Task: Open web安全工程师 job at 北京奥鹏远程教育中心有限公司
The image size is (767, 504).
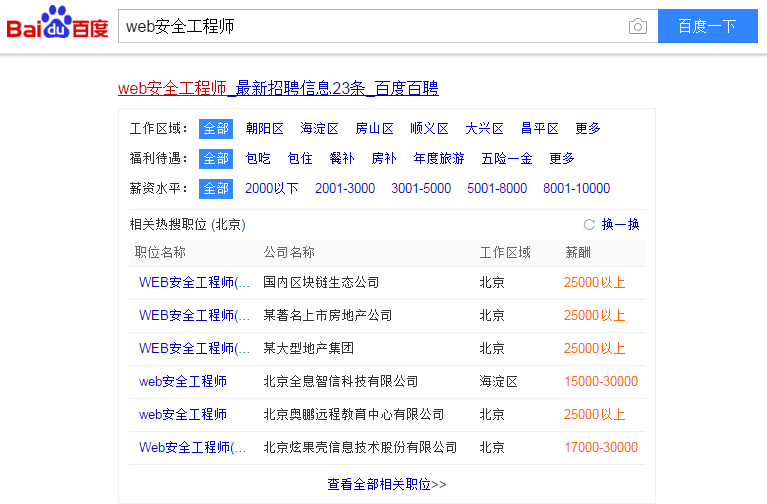Action: click(x=182, y=414)
